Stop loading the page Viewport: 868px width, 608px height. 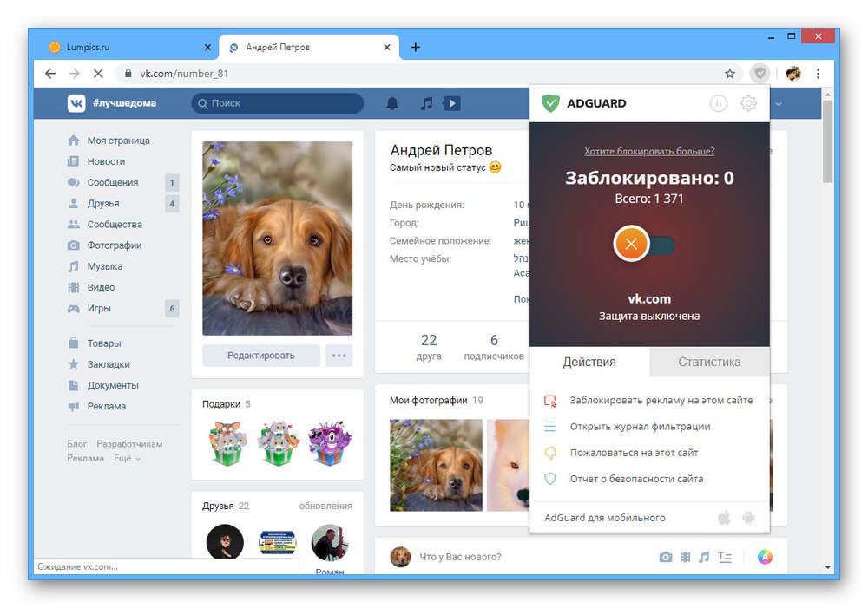pyautogui.click(x=98, y=74)
